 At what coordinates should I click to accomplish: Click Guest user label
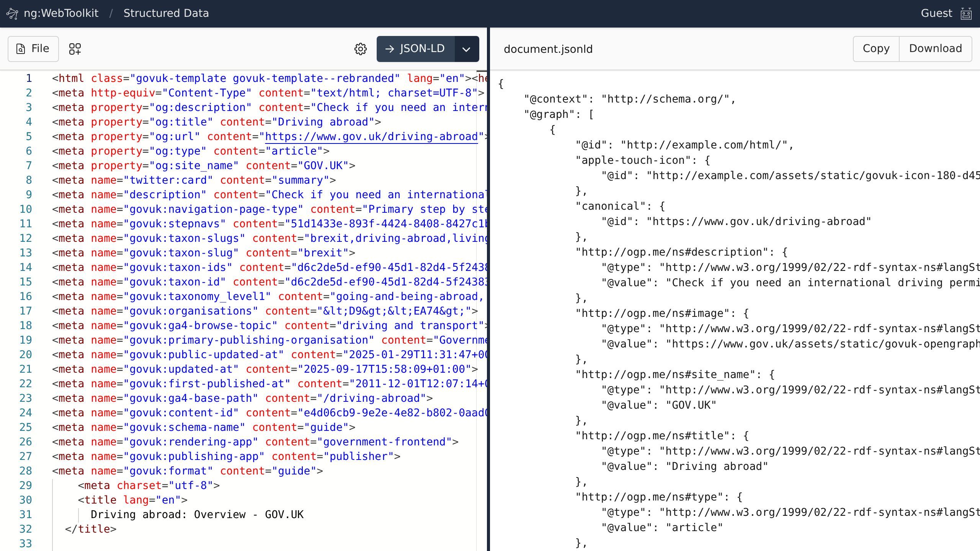(x=936, y=13)
